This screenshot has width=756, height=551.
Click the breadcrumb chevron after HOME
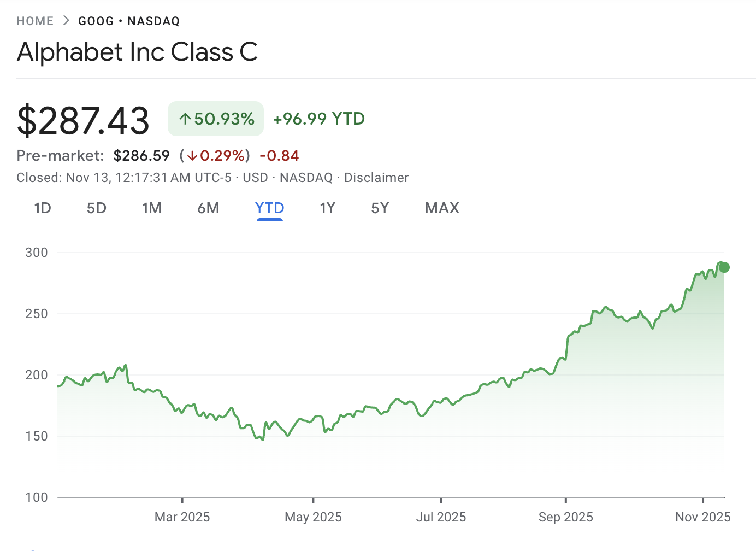click(65, 20)
